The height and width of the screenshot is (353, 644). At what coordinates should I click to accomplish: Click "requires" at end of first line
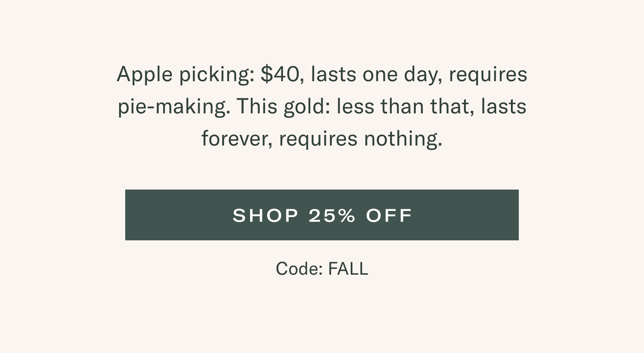coord(488,75)
